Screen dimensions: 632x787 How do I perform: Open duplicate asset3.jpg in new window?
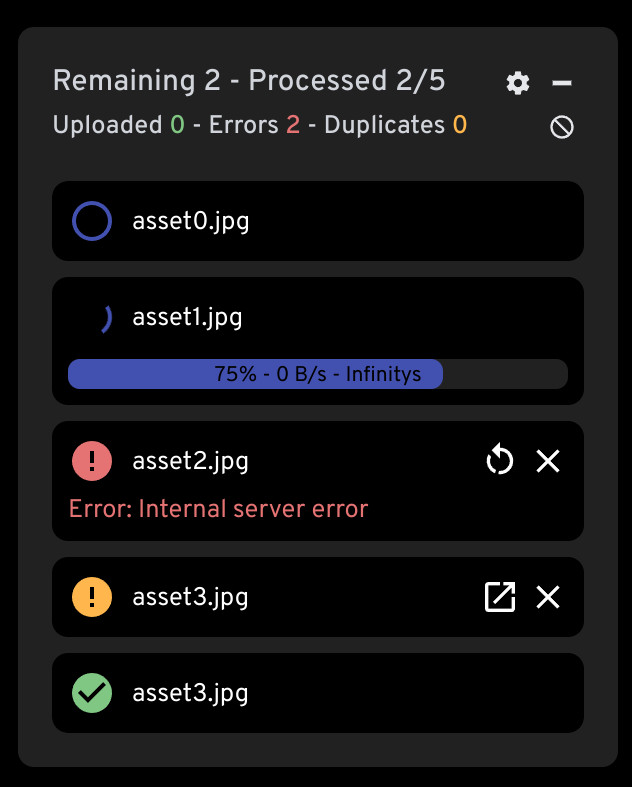500,597
